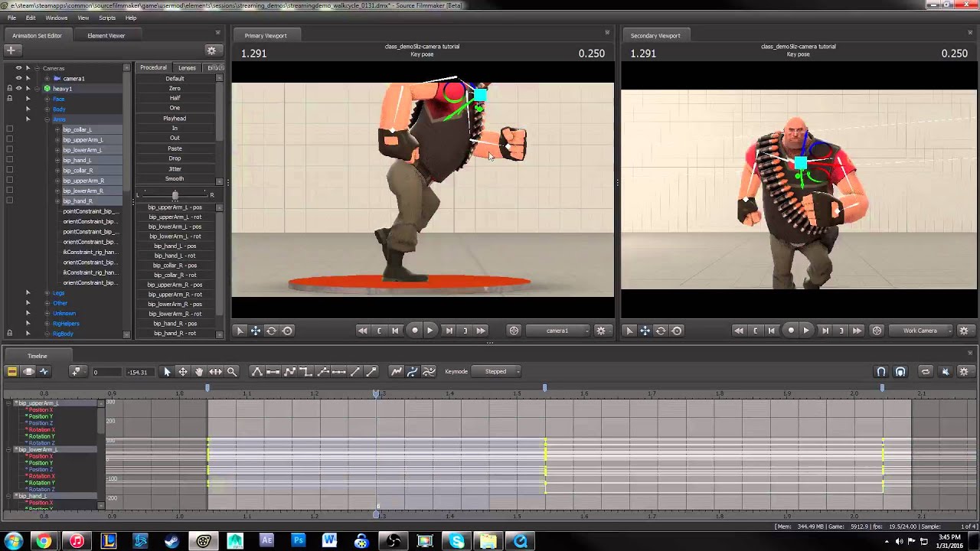Switch to the Element Viewer tab
The height and width of the screenshot is (551, 980).
106,35
